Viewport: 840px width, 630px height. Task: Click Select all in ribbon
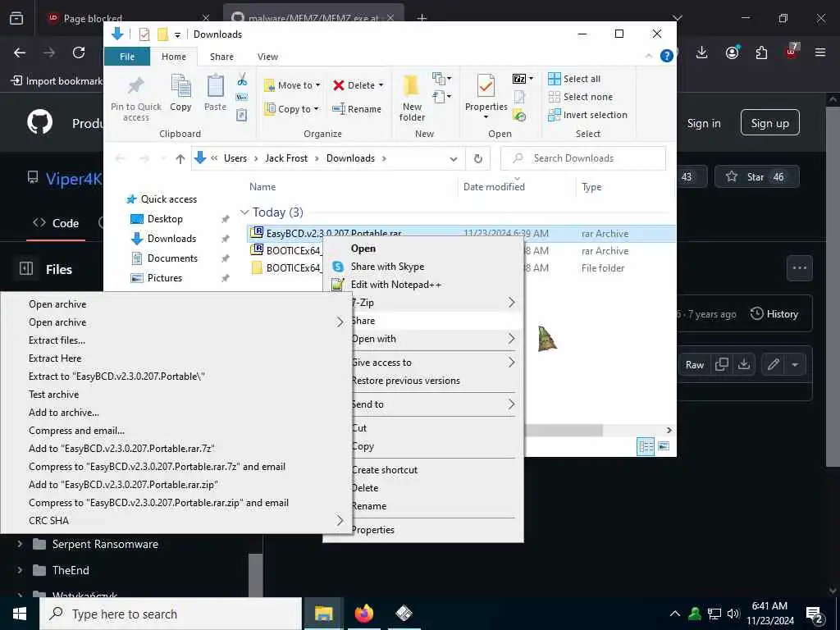point(574,79)
